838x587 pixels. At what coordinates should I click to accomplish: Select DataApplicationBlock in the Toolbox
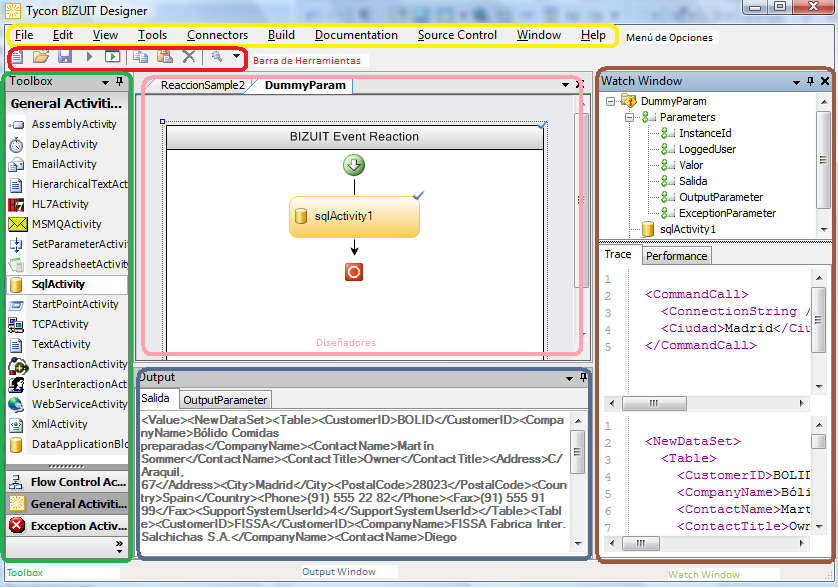point(68,444)
